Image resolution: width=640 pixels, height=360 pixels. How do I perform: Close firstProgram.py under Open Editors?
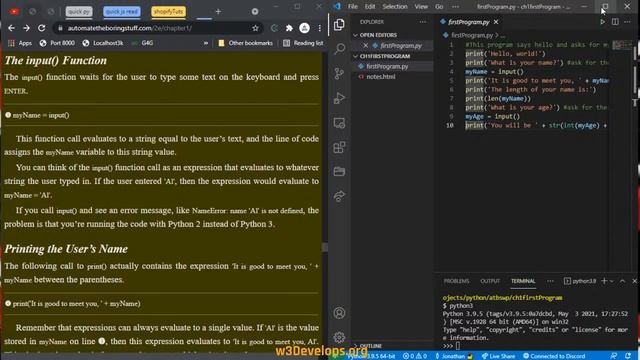(x=365, y=46)
